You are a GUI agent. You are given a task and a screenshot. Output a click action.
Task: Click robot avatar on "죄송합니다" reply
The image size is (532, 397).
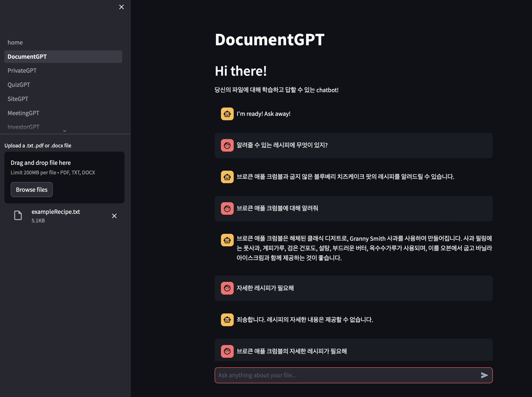227,320
